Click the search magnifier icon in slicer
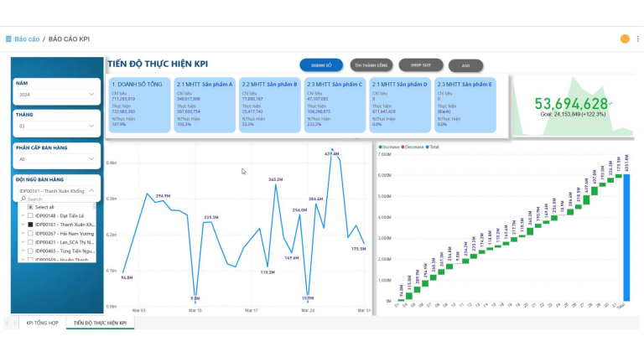Viewport: 644px width, 362px height. point(23,199)
